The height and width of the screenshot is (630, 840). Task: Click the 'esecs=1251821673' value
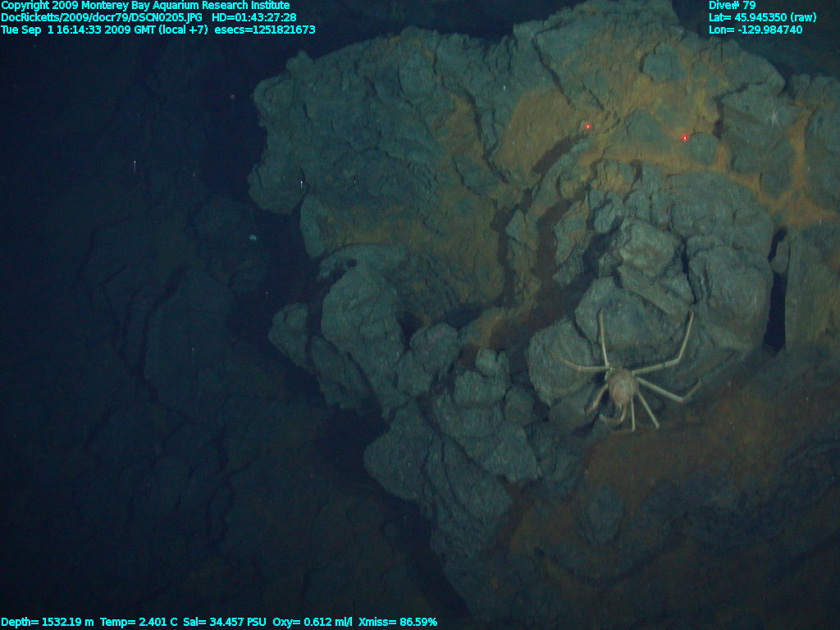(x=265, y=30)
